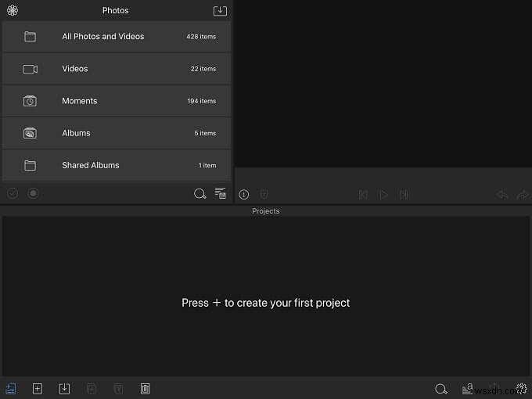Click the import media button beside Photos
The image size is (532, 399).
pos(220,11)
